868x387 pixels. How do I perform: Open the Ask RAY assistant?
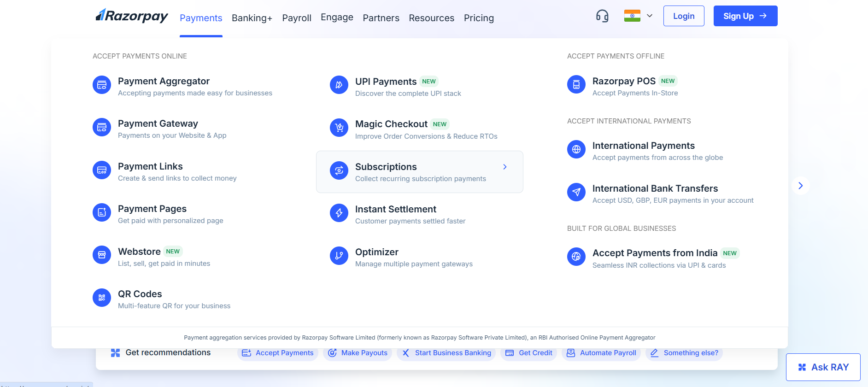click(x=823, y=367)
